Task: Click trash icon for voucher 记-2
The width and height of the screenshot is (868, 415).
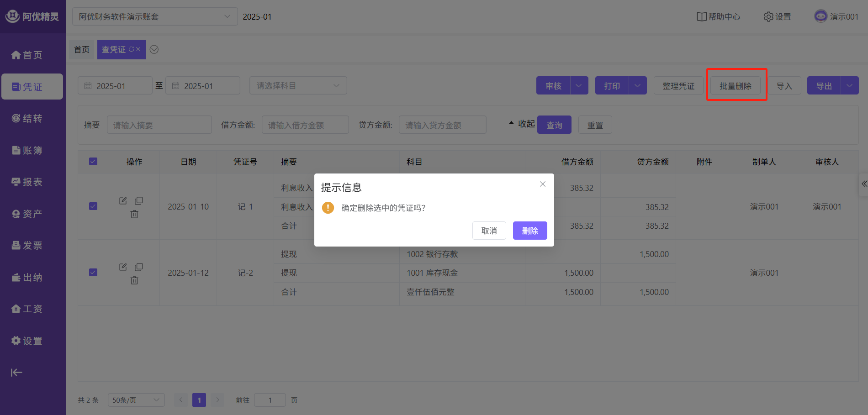Action: tap(134, 280)
